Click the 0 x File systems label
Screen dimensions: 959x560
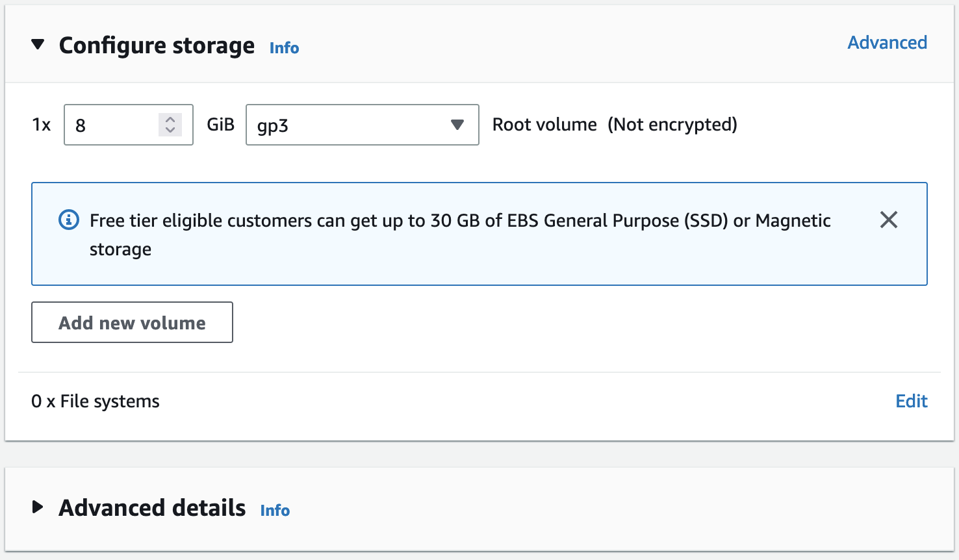(96, 401)
